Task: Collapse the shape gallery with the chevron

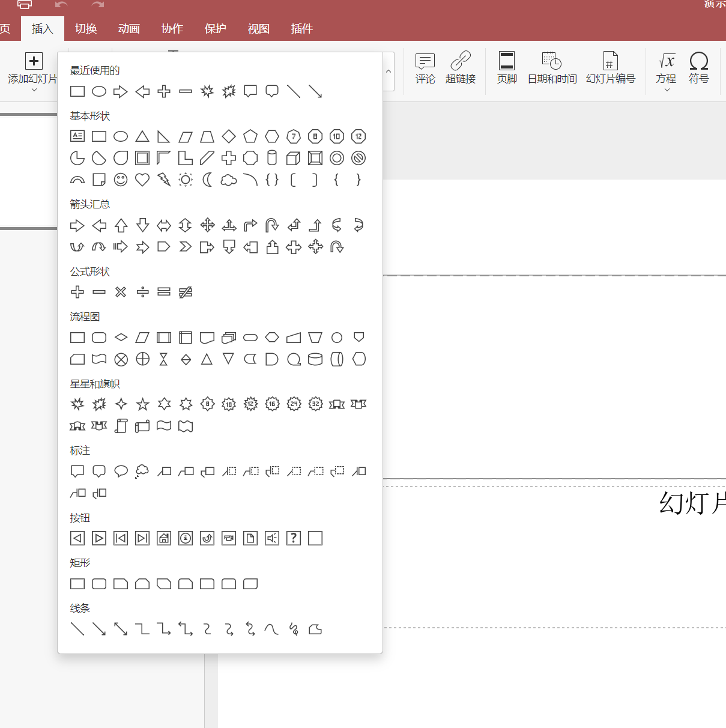Action: (x=389, y=71)
